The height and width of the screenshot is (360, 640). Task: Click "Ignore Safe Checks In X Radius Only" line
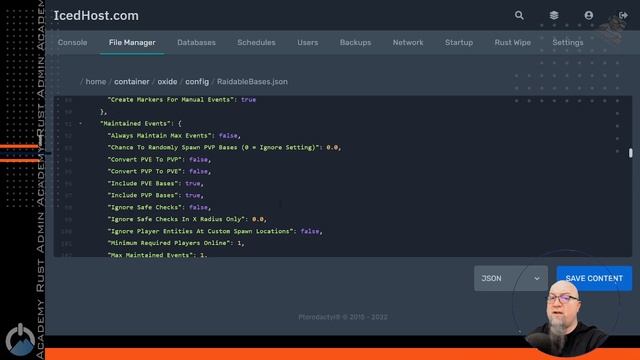pyautogui.click(x=187, y=219)
